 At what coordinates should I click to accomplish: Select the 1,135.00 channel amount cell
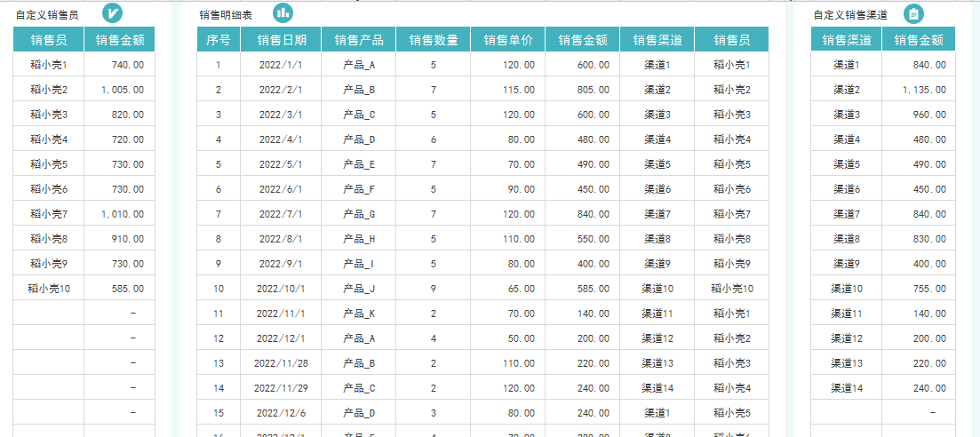click(x=919, y=90)
